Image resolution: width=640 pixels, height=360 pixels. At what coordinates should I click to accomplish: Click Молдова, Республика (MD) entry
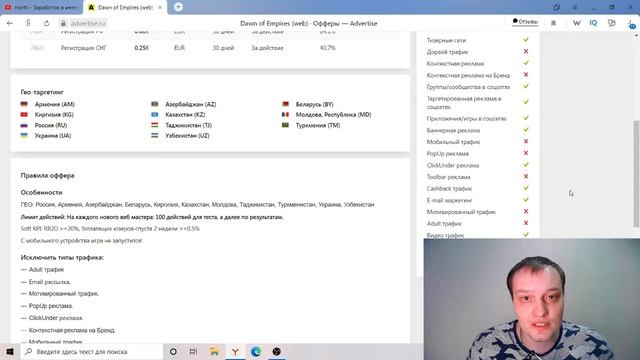coord(333,115)
